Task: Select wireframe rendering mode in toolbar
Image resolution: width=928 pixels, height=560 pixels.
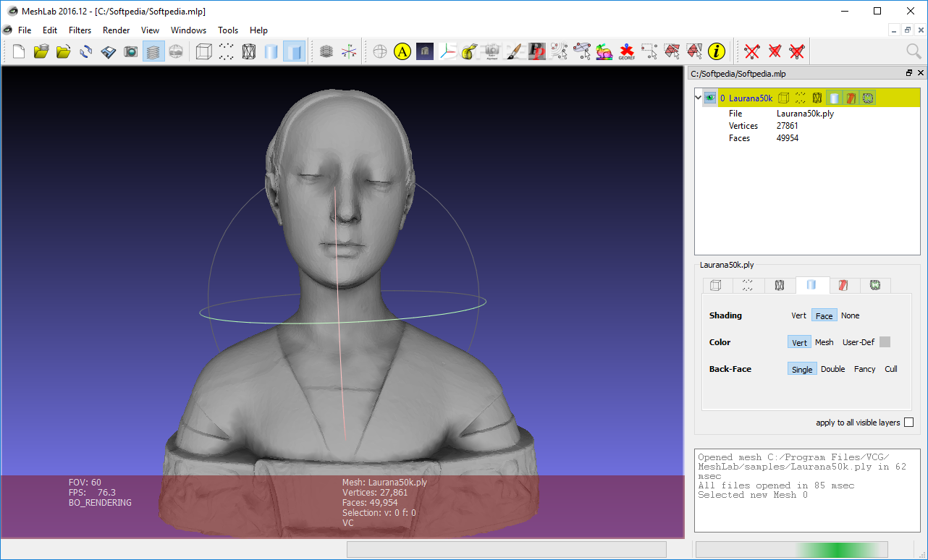Action: (248, 51)
